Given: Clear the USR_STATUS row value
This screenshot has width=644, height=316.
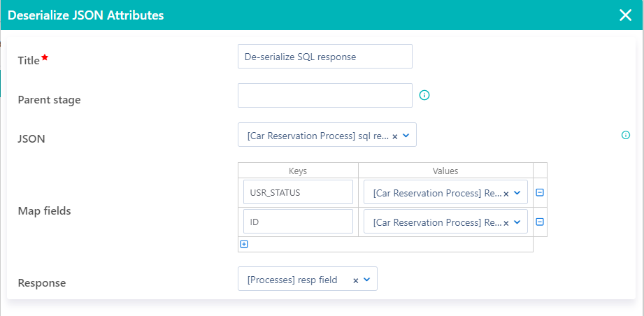Looking at the screenshot, I should tap(506, 193).
